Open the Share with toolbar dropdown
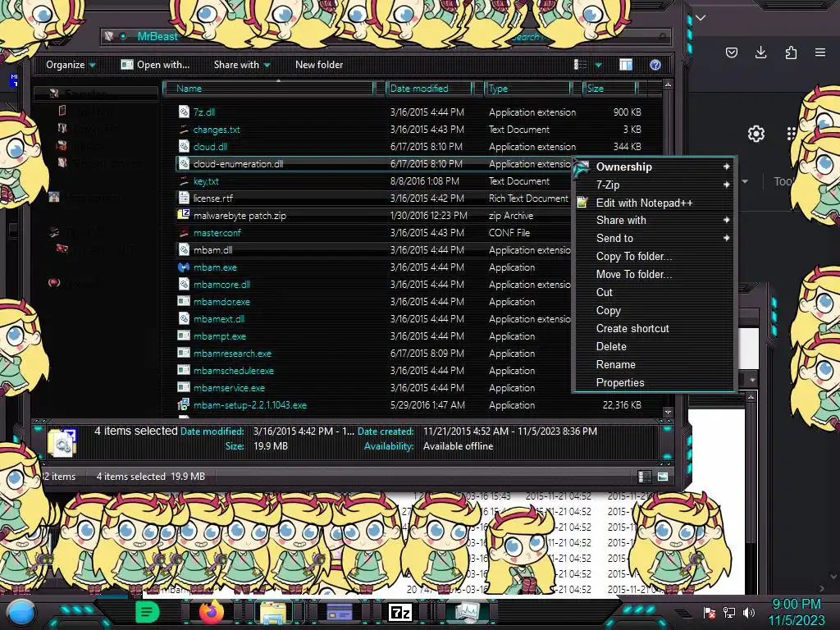840x630 pixels. 242,65
